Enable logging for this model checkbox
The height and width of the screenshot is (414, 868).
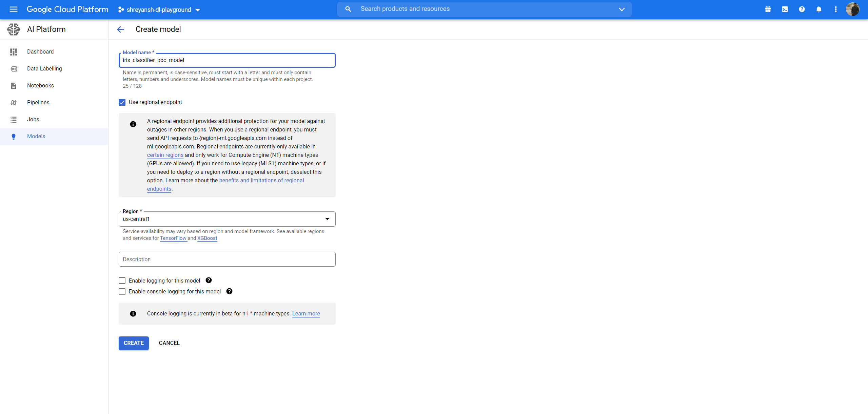pos(122,281)
